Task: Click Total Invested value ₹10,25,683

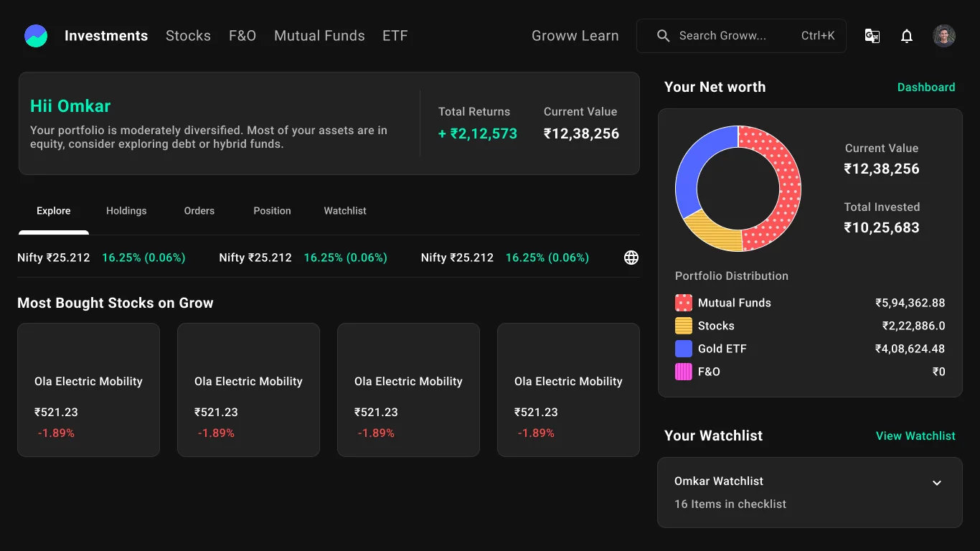Action: tap(882, 228)
